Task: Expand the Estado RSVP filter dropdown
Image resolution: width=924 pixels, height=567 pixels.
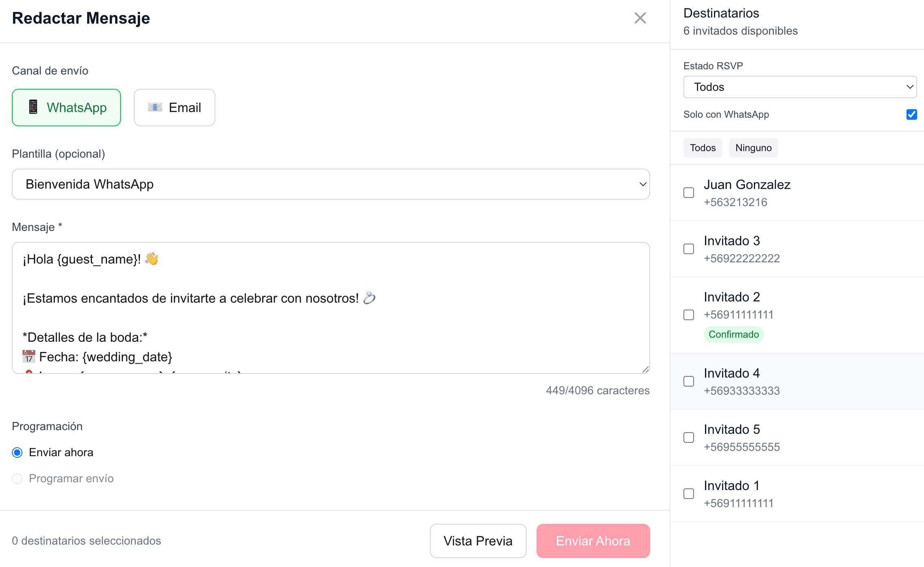Action: coord(799,87)
